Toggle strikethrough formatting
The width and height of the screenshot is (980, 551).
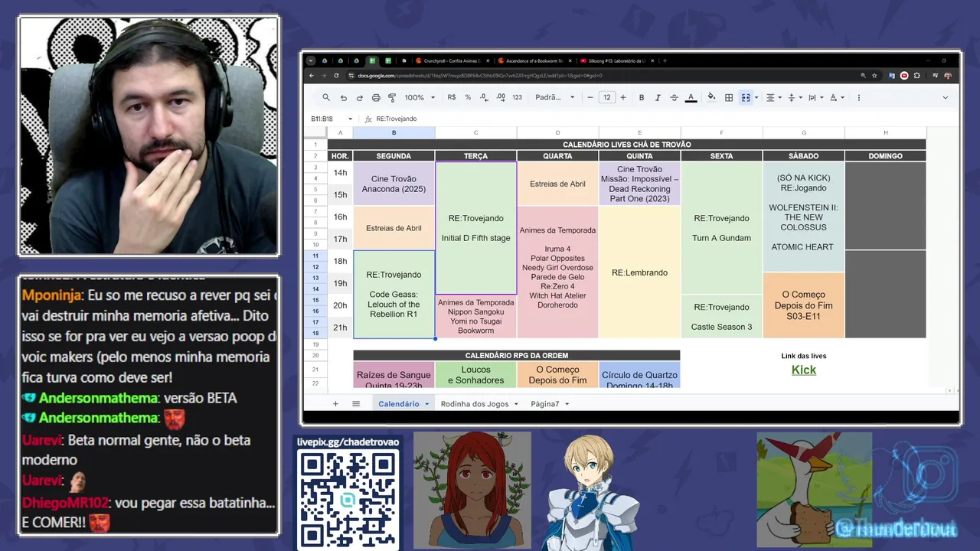point(674,97)
